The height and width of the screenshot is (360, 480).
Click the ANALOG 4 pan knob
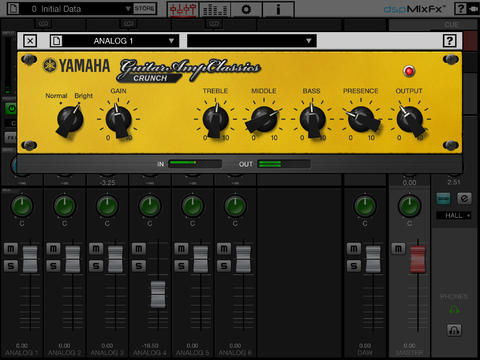[150, 206]
